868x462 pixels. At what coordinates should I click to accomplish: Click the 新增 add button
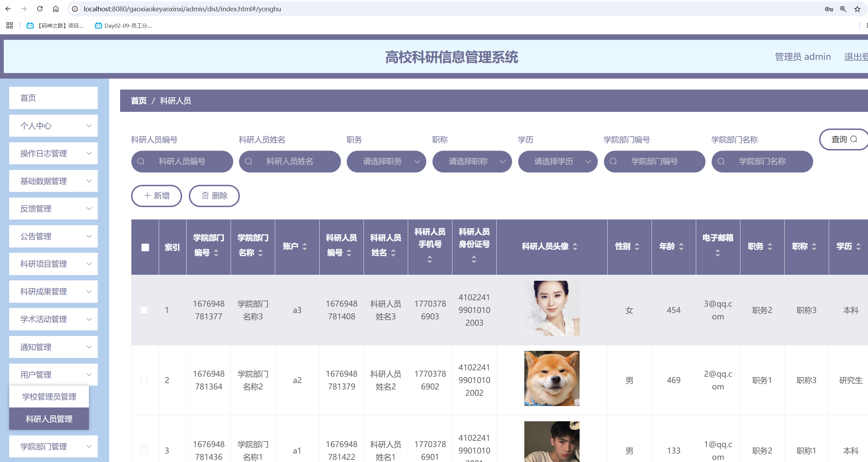pyautogui.click(x=157, y=196)
